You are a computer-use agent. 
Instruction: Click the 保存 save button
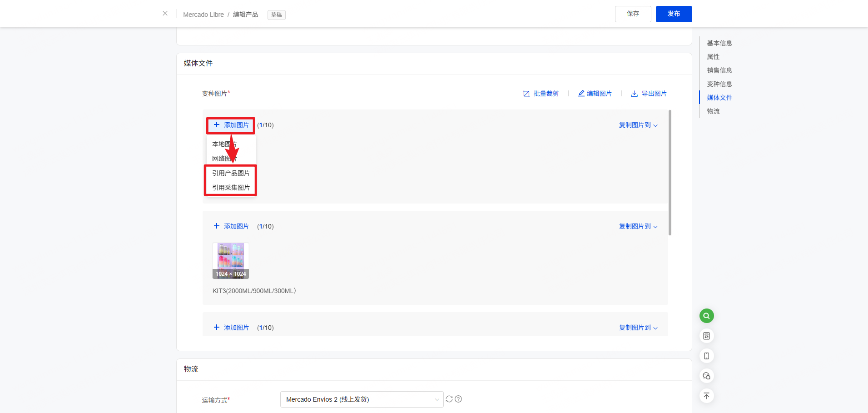coord(633,14)
